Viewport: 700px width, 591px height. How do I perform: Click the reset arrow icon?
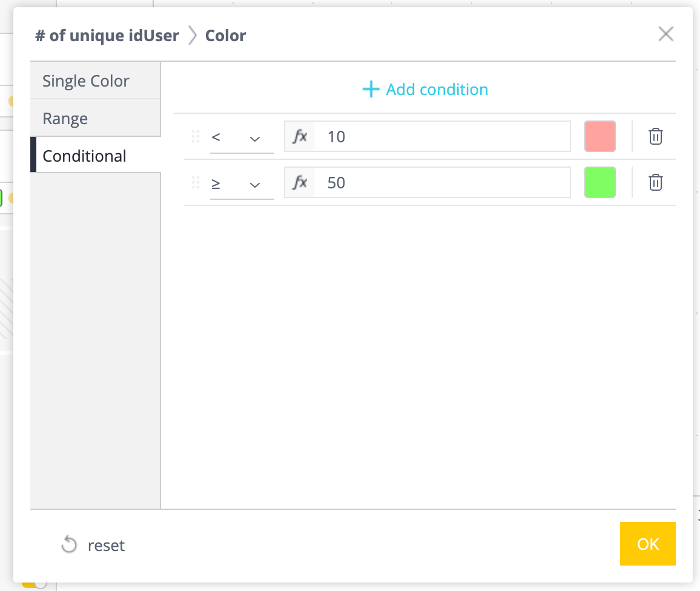(x=69, y=545)
